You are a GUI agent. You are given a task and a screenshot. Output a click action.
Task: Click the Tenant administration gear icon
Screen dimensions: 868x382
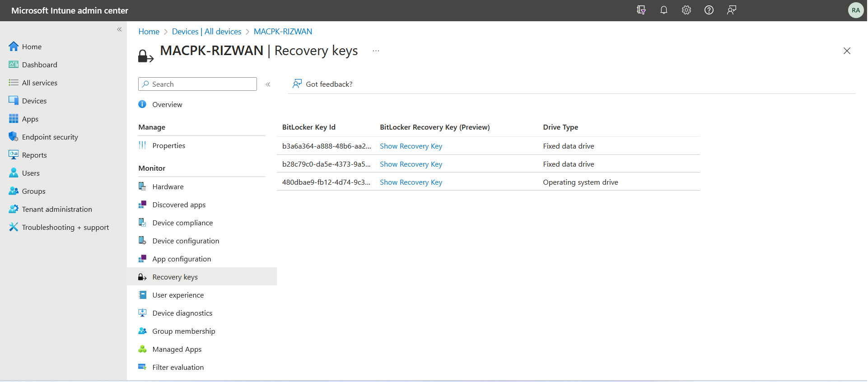tap(14, 209)
